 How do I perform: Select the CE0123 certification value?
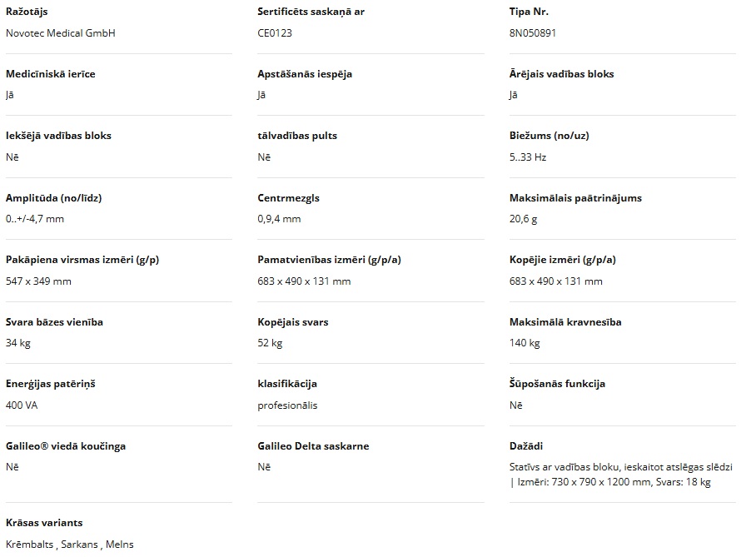(x=275, y=33)
